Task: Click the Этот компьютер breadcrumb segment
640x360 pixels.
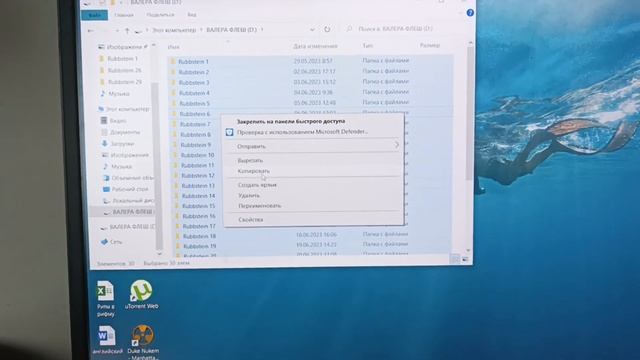Action: point(174,30)
